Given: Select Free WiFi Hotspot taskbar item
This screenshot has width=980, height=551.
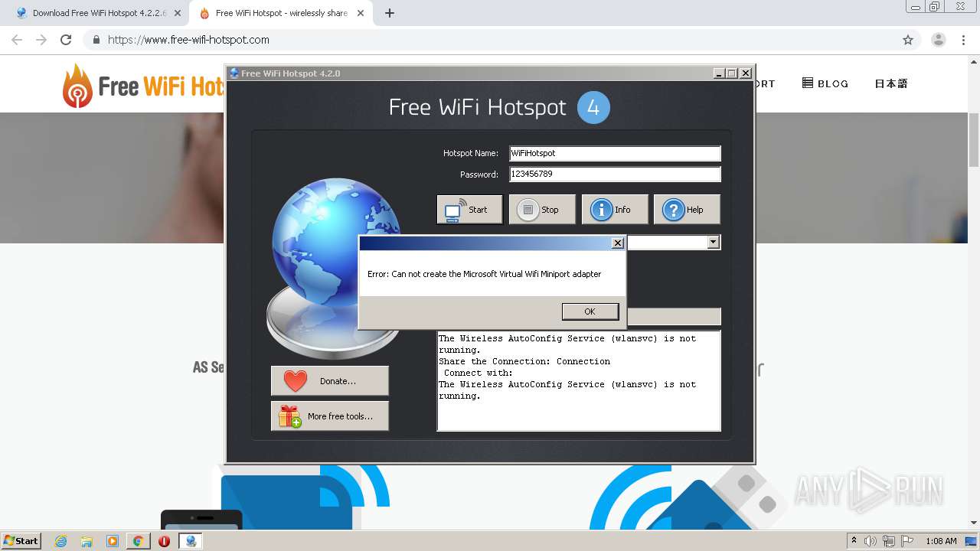Looking at the screenshot, I should [191, 541].
